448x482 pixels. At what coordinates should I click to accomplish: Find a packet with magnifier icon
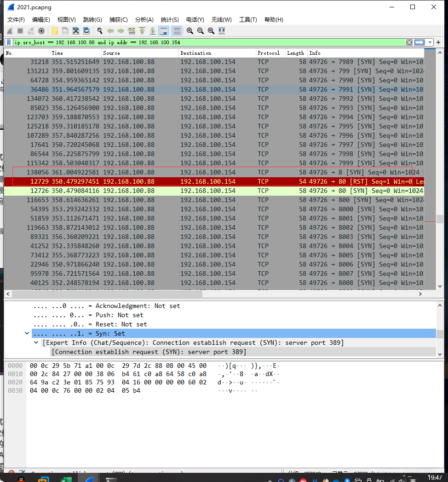[100, 31]
